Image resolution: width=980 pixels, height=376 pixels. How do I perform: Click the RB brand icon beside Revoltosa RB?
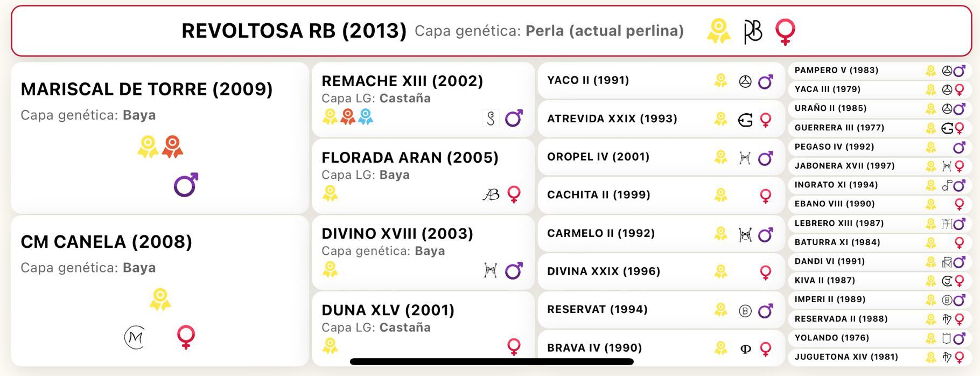[x=753, y=32]
